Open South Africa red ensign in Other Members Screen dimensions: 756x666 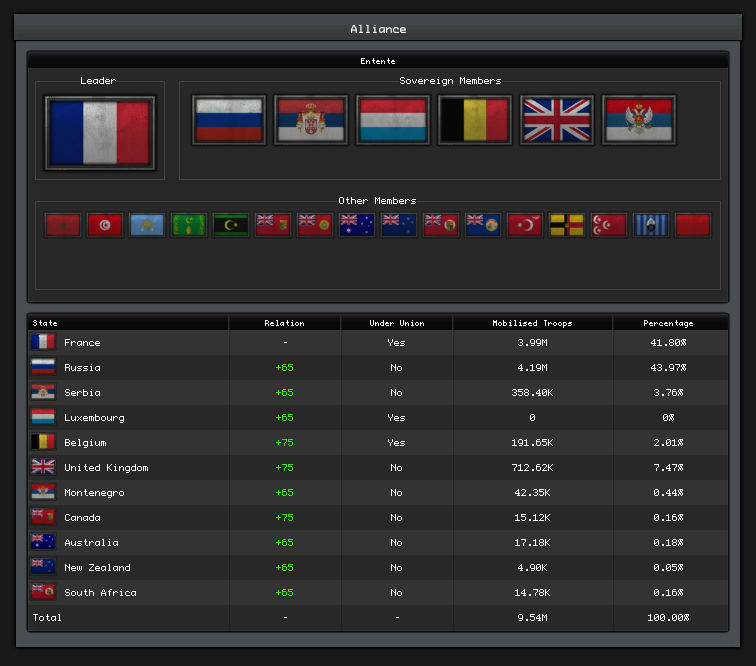[440, 225]
